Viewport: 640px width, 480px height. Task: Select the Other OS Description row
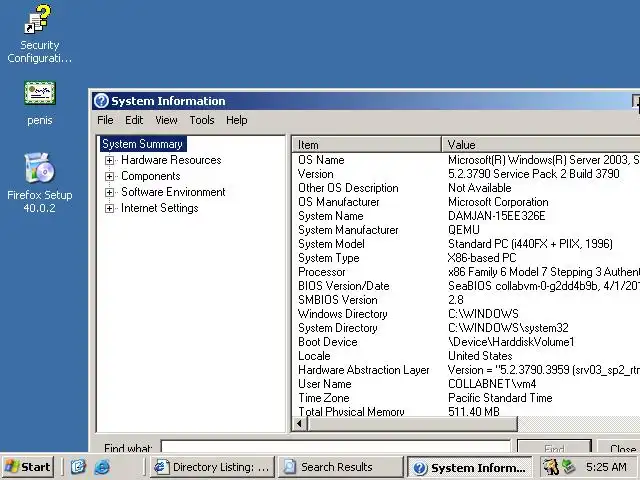tap(466, 188)
